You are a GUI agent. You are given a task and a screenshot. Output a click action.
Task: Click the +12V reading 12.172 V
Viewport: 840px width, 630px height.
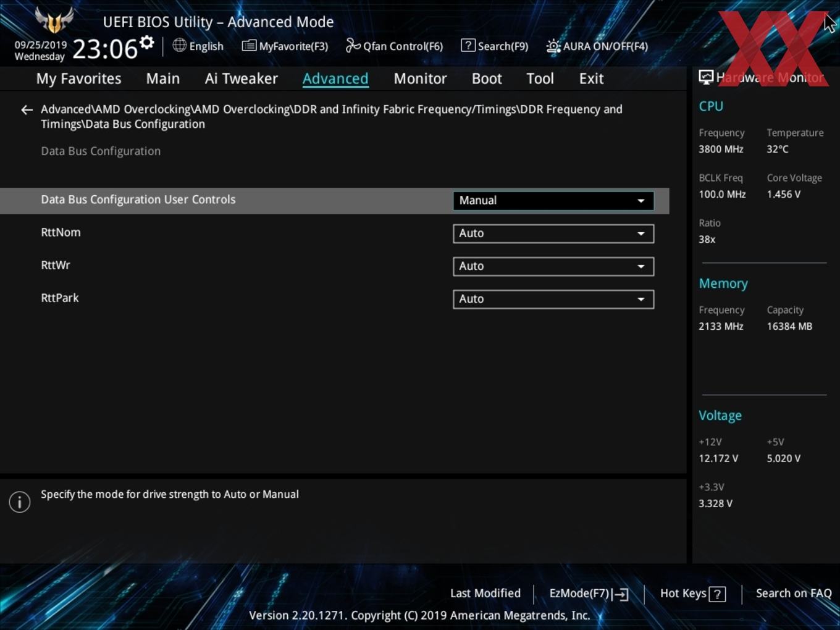[718, 458]
